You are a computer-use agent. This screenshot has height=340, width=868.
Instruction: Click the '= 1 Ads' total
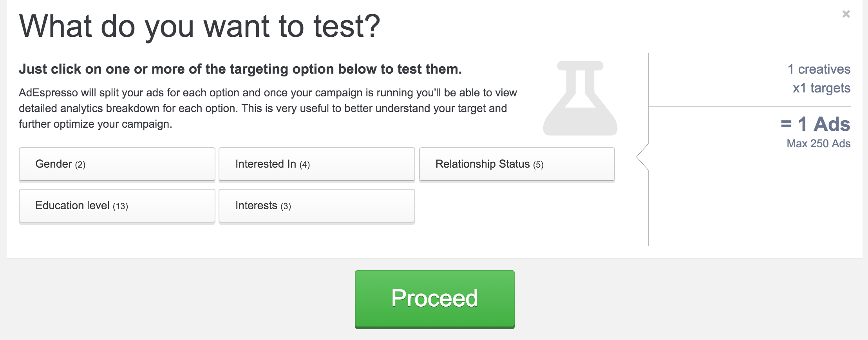coord(816,124)
